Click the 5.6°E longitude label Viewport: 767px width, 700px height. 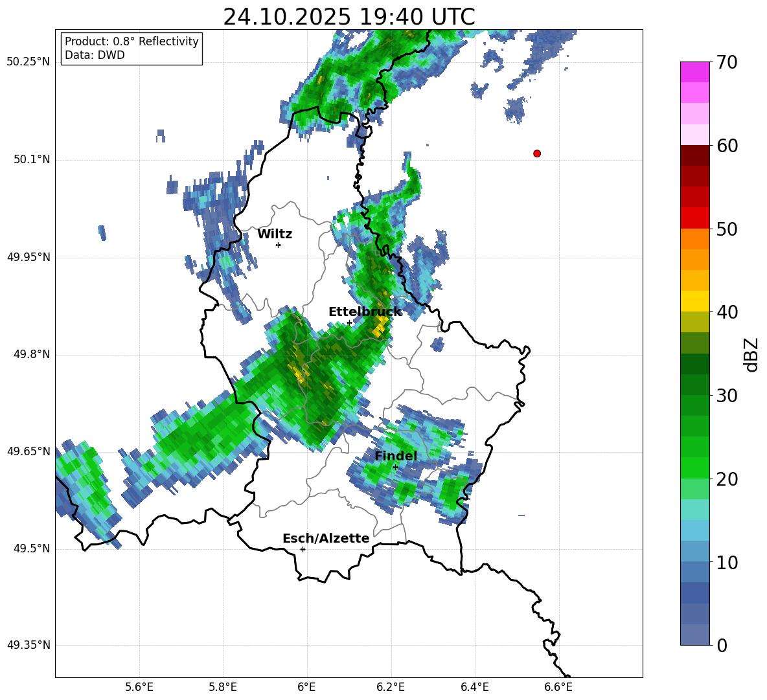tap(139, 687)
